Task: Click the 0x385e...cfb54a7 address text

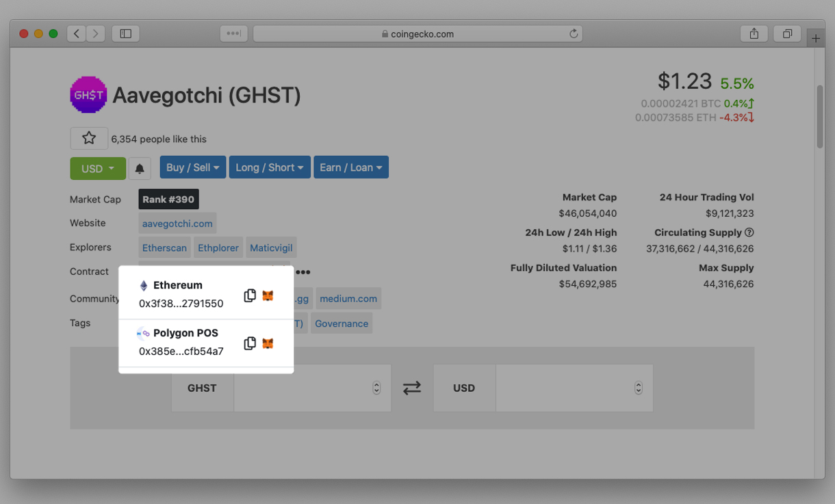Action: (181, 352)
